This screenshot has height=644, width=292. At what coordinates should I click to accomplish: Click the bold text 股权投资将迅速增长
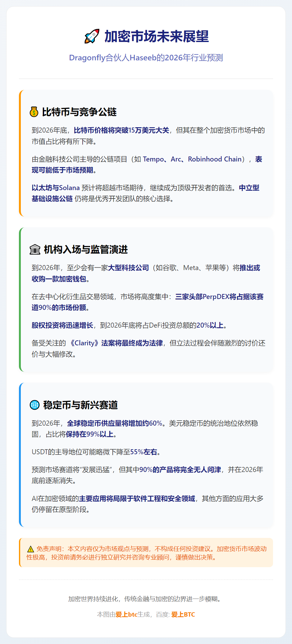[62, 325]
